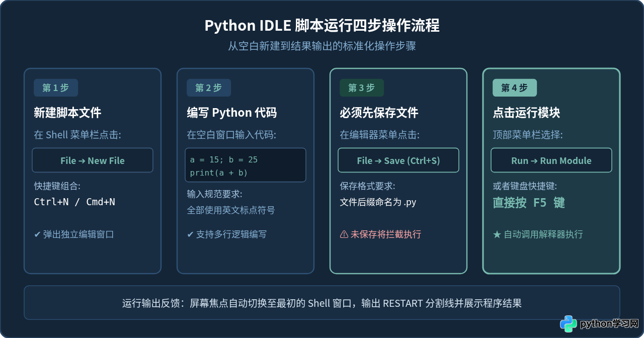The width and height of the screenshot is (644, 338).
Task: Click the text 或者键盘快捷键:
Action: (x=525, y=186)
